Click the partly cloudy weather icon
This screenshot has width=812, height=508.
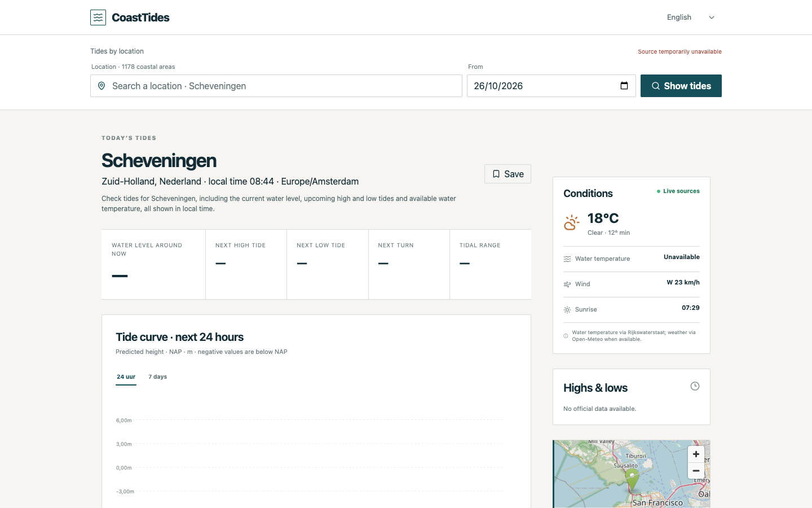tap(572, 223)
